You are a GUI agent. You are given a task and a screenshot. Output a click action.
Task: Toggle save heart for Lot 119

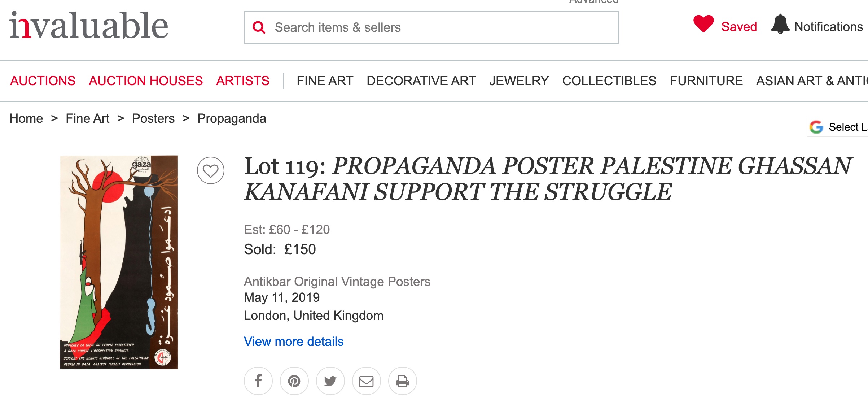click(x=211, y=170)
